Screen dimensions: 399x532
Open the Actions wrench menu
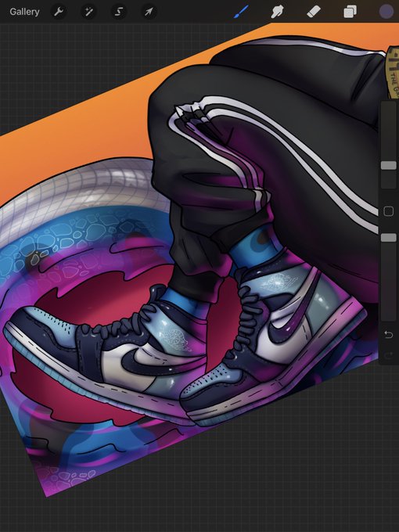point(59,12)
